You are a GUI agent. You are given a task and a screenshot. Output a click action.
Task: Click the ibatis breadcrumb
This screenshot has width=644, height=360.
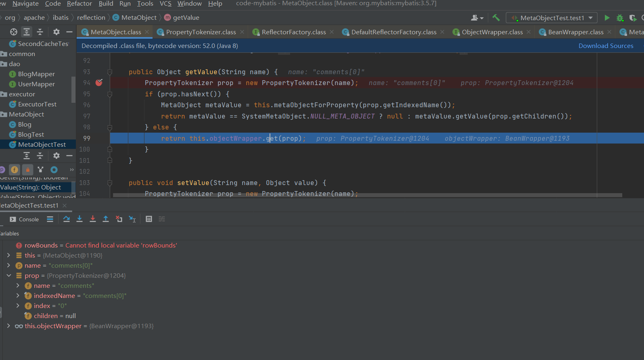pyautogui.click(x=61, y=18)
